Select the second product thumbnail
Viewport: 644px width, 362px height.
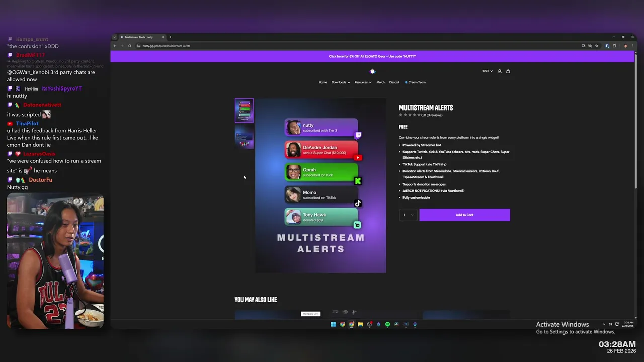click(x=244, y=137)
